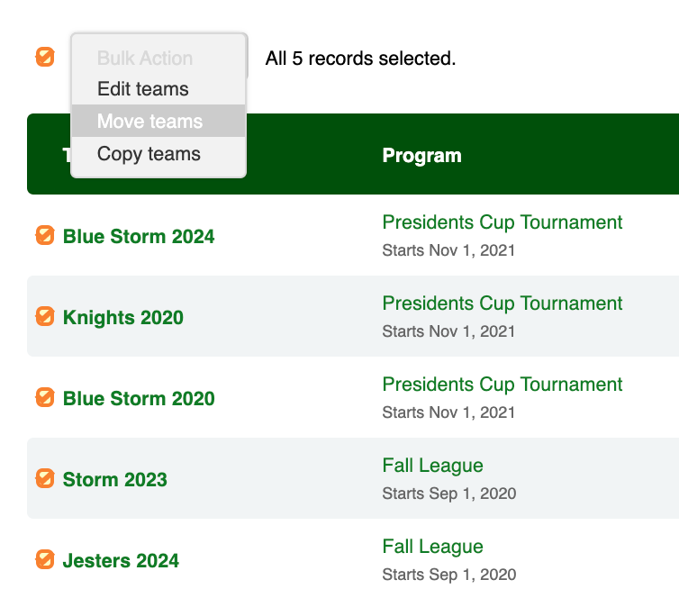
Task: Uncheck the select-all records checkbox
Action: pos(45,57)
